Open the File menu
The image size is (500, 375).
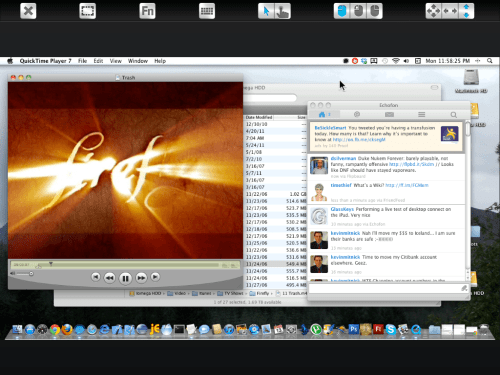coord(82,61)
